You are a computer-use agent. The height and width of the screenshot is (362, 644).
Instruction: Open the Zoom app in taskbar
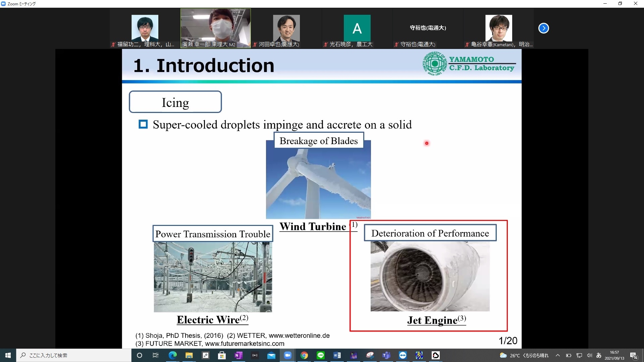click(287, 355)
